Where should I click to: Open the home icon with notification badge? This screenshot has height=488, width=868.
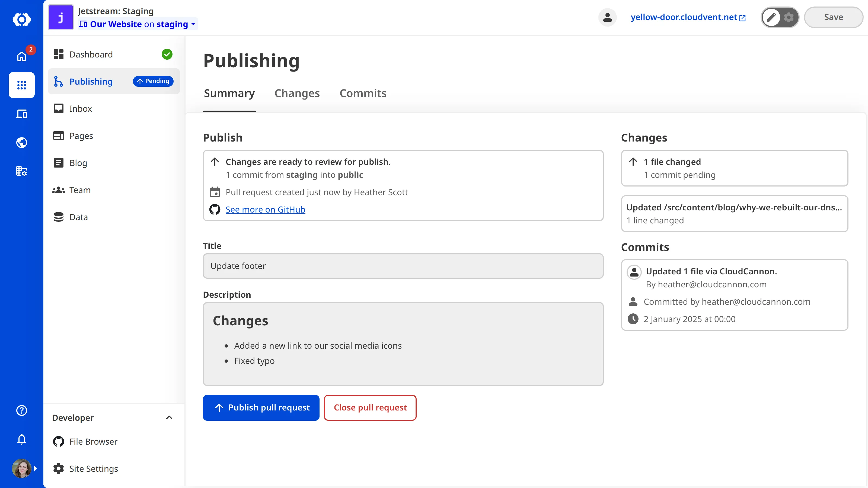(22, 56)
